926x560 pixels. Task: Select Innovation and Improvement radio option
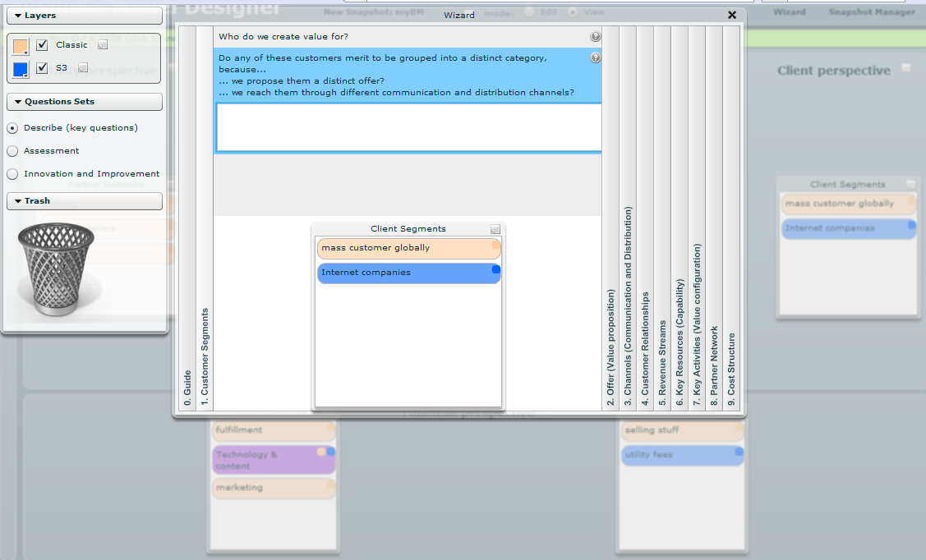coord(12,174)
